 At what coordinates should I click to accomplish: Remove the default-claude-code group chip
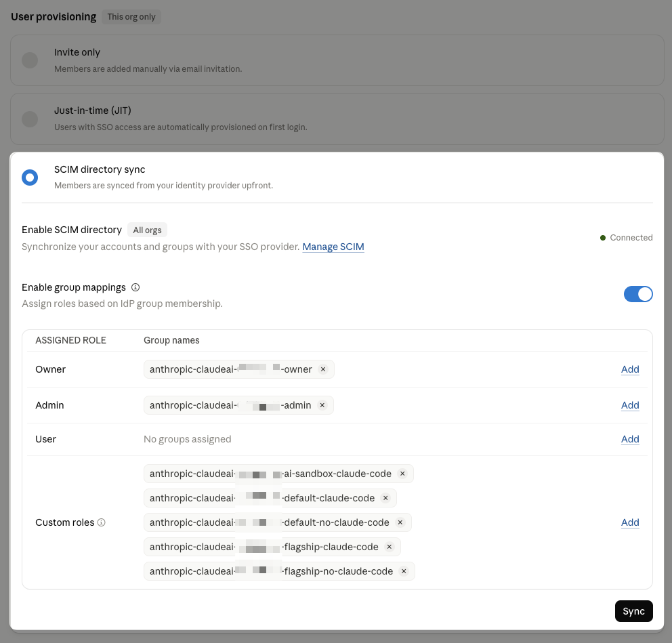pos(385,498)
